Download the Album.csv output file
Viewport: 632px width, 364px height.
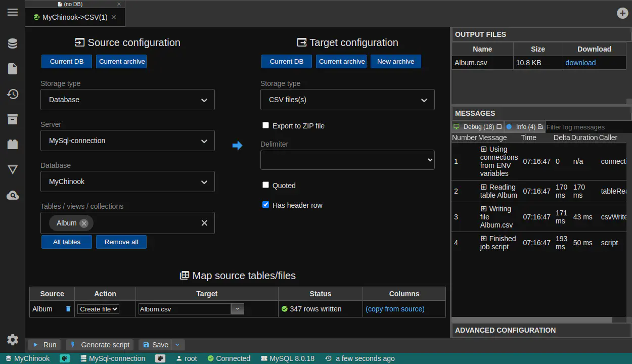point(580,63)
